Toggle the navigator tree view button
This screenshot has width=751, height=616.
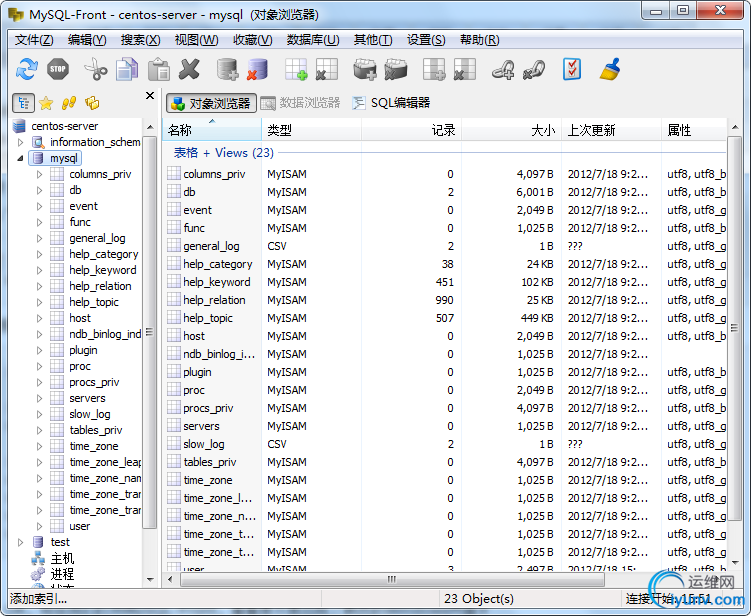coord(23,103)
